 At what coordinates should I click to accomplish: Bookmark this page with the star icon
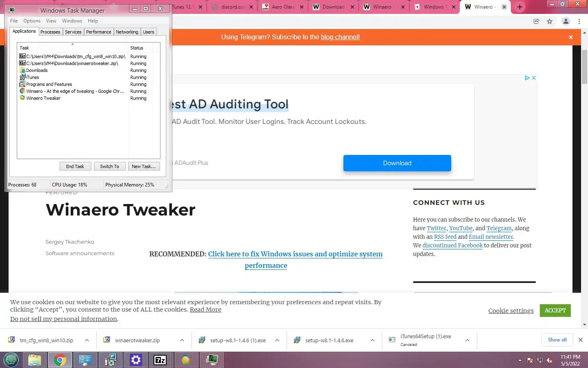(x=550, y=21)
